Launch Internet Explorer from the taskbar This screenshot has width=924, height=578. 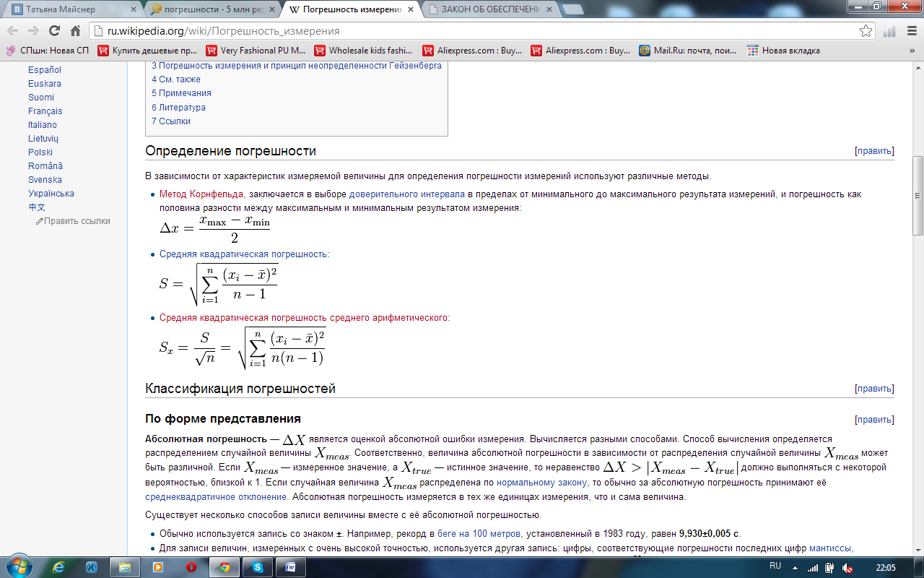pos(59,568)
